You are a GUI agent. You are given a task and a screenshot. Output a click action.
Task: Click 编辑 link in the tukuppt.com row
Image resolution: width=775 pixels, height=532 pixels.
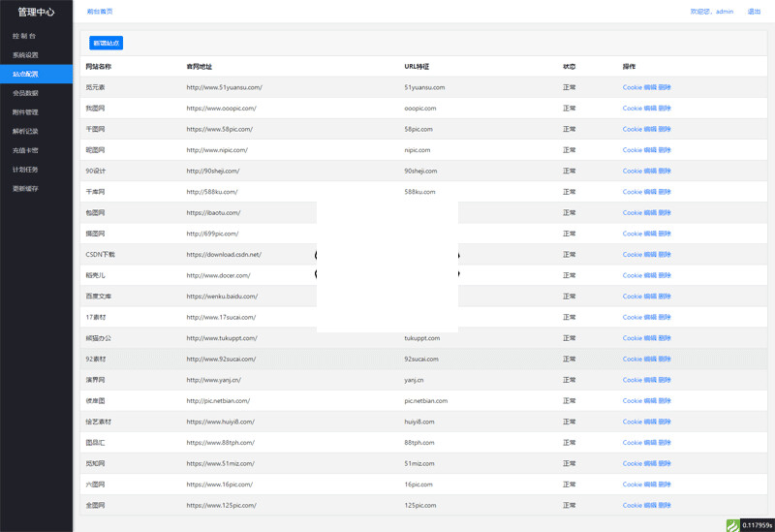650,338
